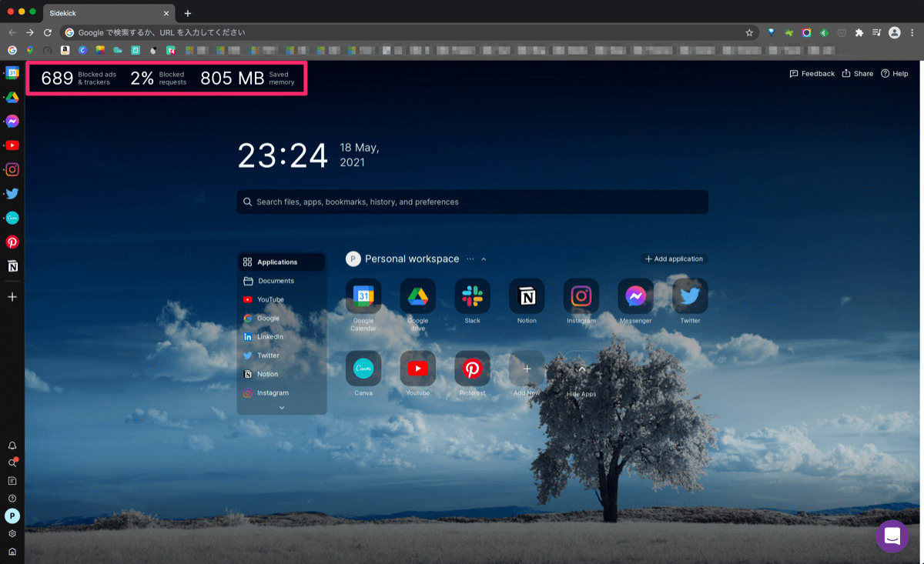Select Google in the category list

click(282, 318)
